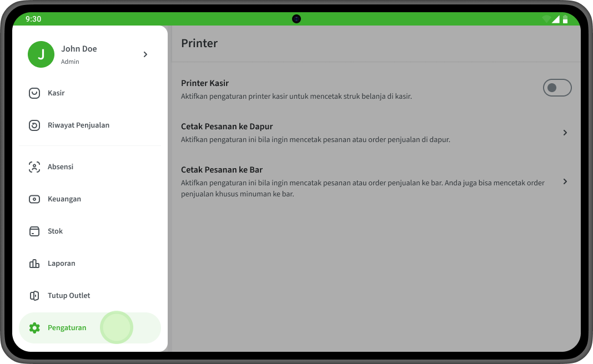Open the Tutup Outlet door icon

pos(34,296)
